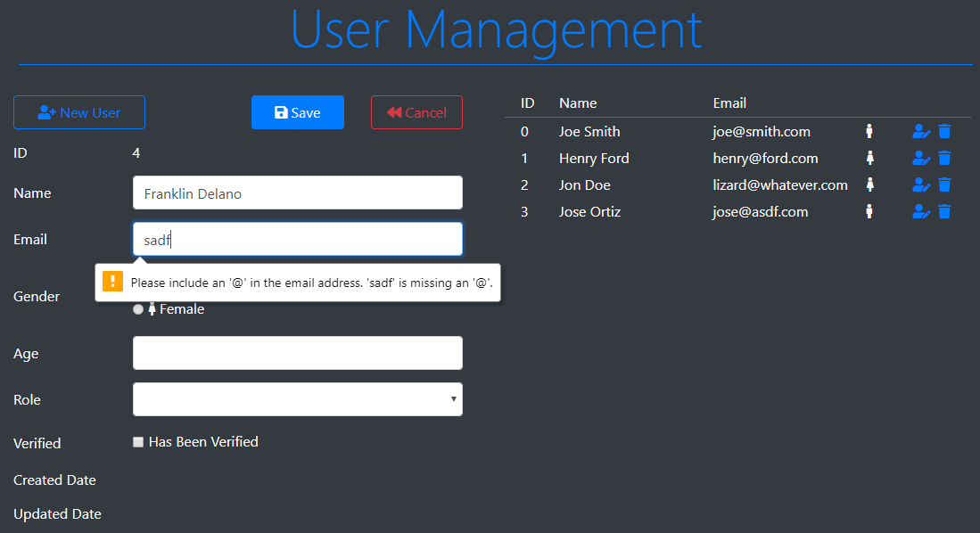The height and width of the screenshot is (533, 980).
Task: Edit user Jose Ortiz icon
Action: (x=921, y=212)
